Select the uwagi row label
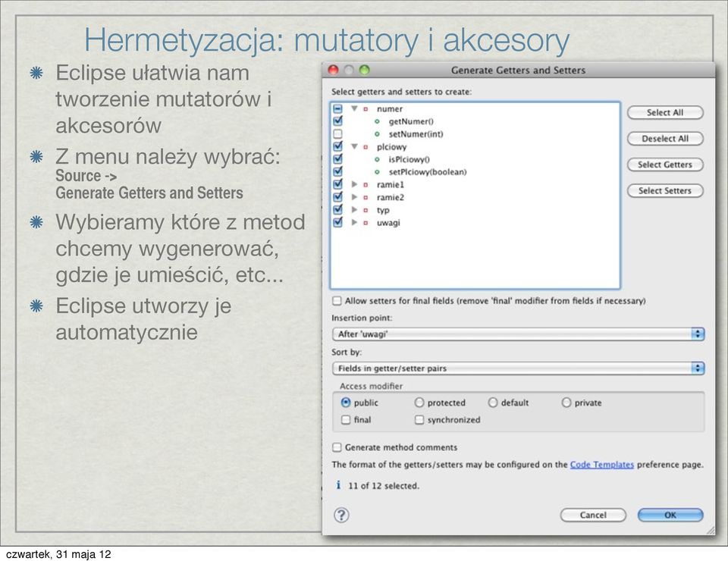This screenshot has height=561, width=728. (388, 223)
